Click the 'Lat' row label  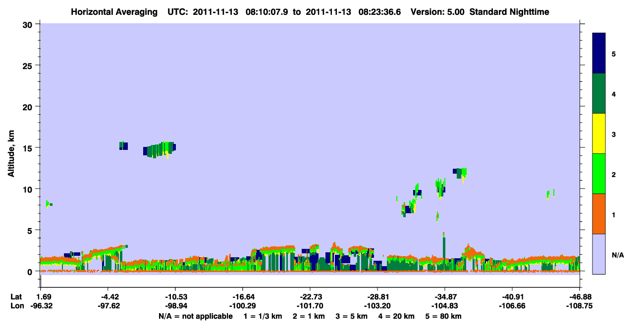17,297
